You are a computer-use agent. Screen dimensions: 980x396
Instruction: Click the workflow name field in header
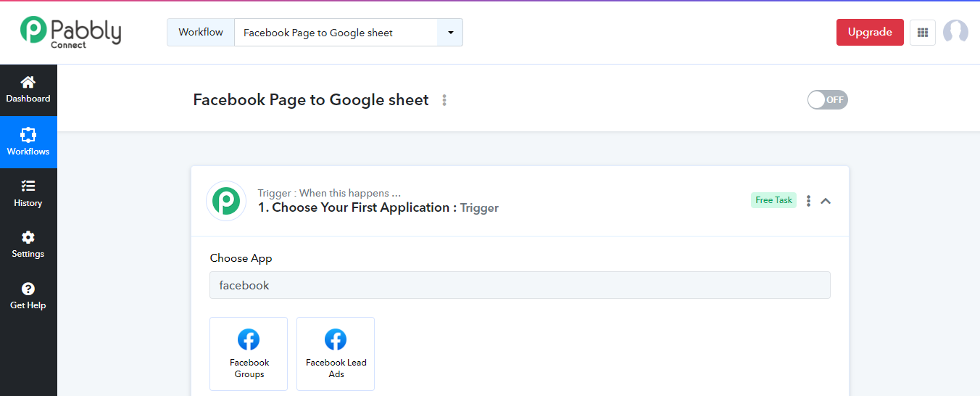336,33
